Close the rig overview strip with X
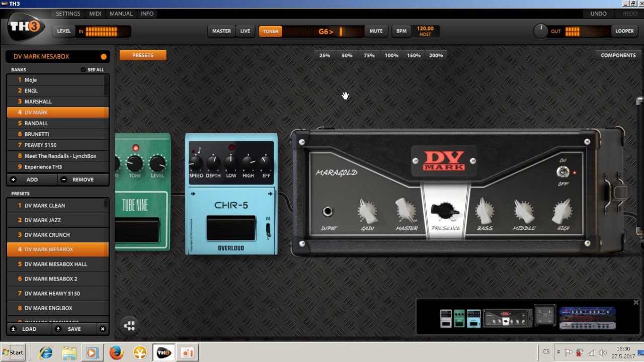The width and height of the screenshot is (644, 362). point(636,302)
